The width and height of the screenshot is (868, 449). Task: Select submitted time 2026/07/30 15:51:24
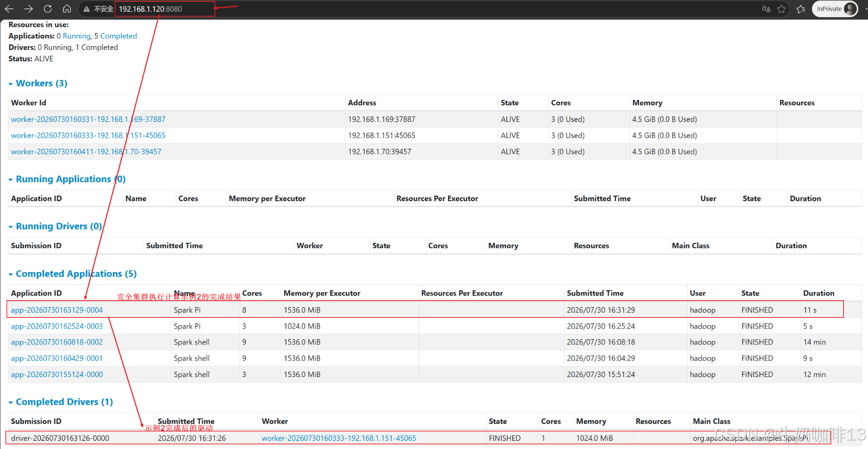point(601,375)
